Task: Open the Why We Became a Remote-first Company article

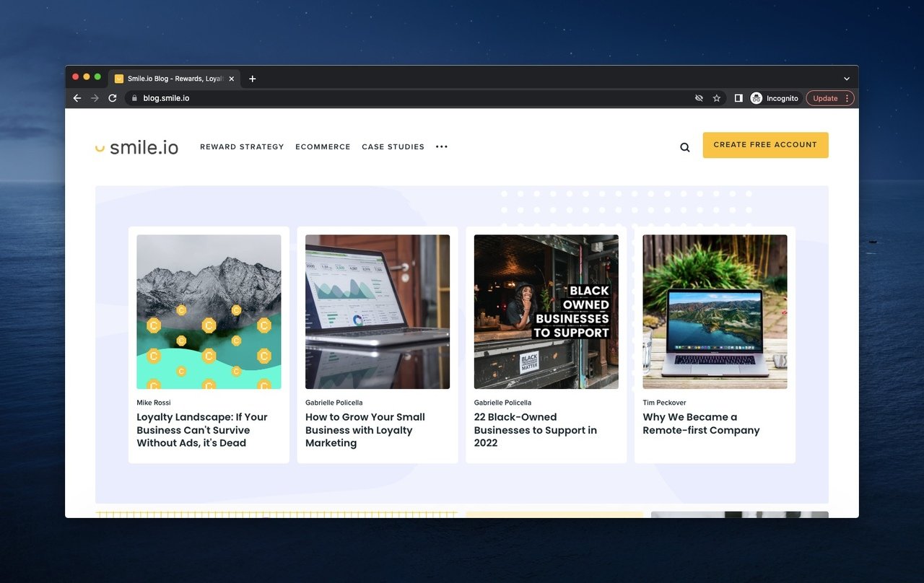Action: click(701, 424)
